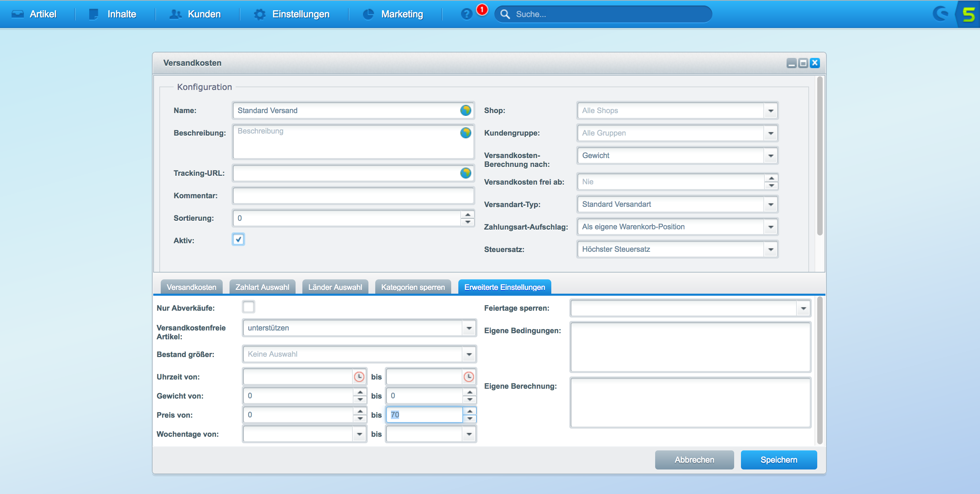The height and width of the screenshot is (494, 980).
Task: Click the Eigene Bedingungen text area
Action: pyautogui.click(x=690, y=347)
